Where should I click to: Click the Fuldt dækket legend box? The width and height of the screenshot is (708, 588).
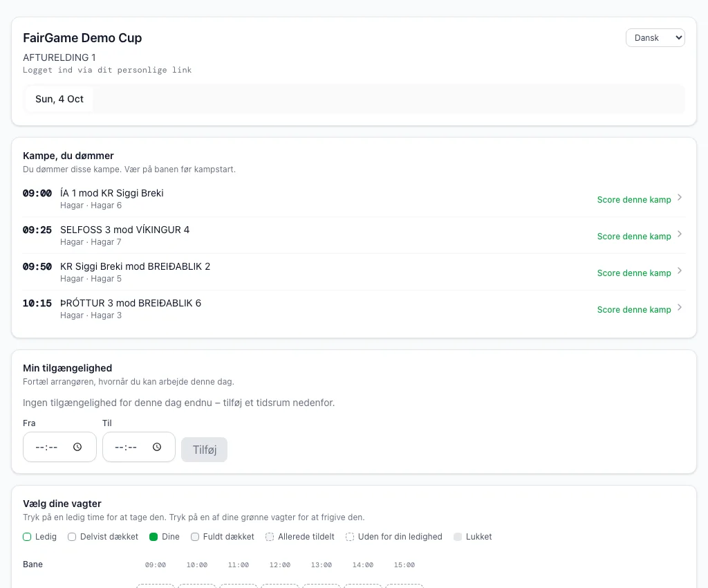pyautogui.click(x=195, y=537)
